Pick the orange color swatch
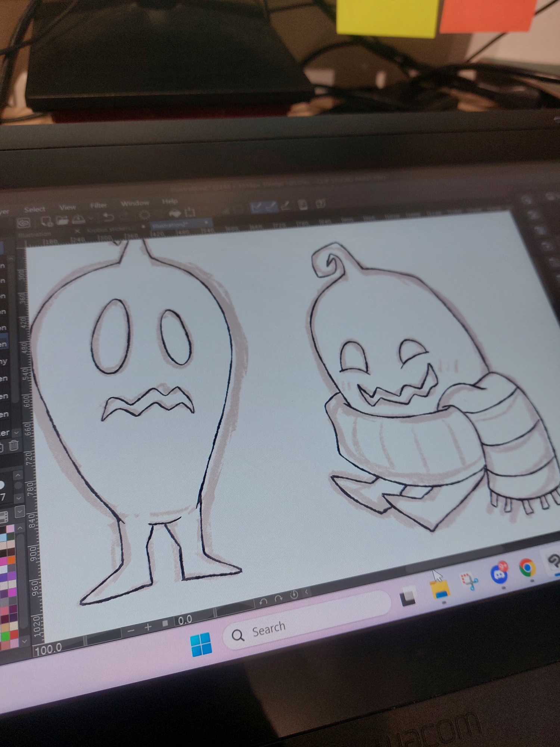560x747 pixels. 11,560
